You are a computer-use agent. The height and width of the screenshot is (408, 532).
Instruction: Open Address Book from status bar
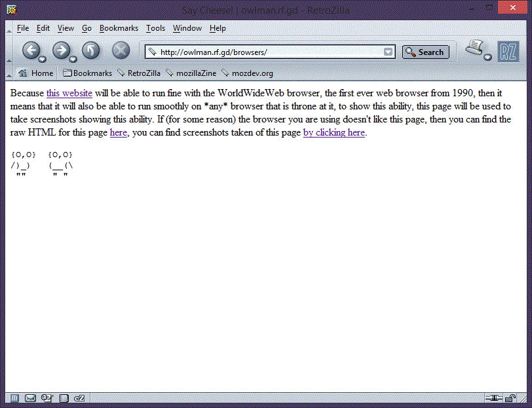[64, 398]
